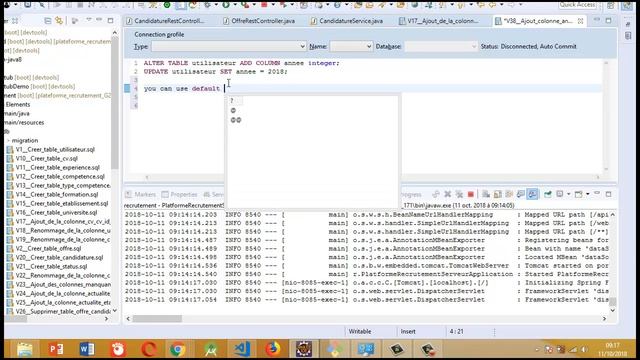The height and width of the screenshot is (360, 640).
Task: Open Package Explorer view menu dropdown
Action: 89,20
